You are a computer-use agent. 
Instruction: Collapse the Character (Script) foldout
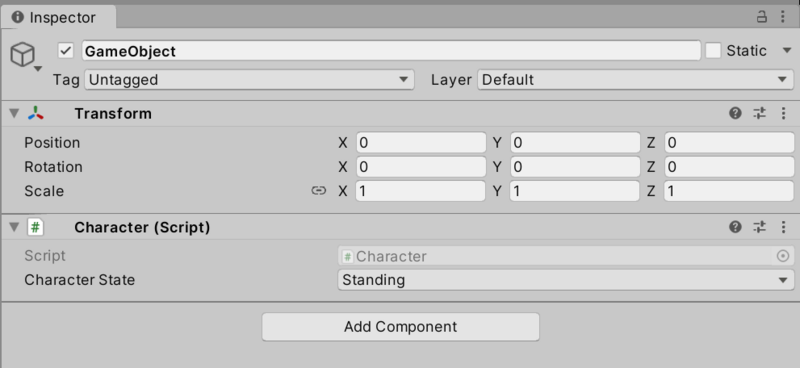coord(14,227)
